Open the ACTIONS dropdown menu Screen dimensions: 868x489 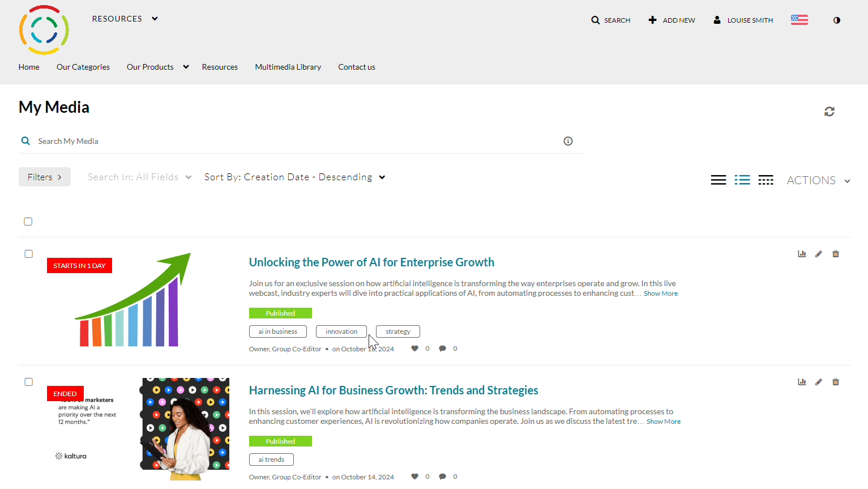[818, 180]
